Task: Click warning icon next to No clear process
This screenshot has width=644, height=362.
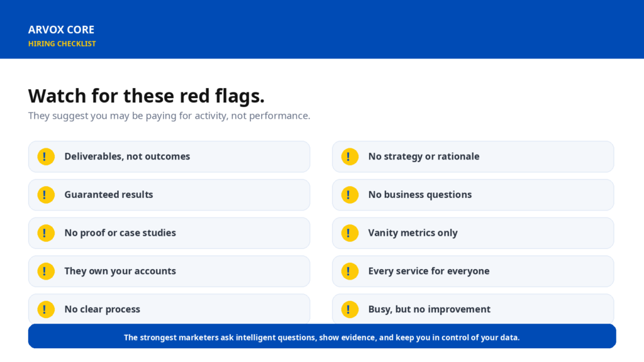Action: point(46,309)
